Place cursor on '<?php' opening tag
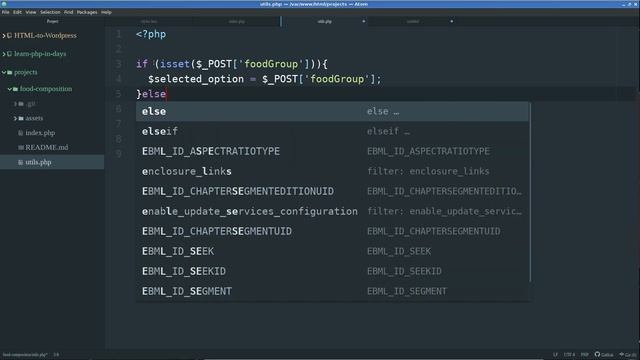The width and height of the screenshot is (640, 360). (x=151, y=34)
